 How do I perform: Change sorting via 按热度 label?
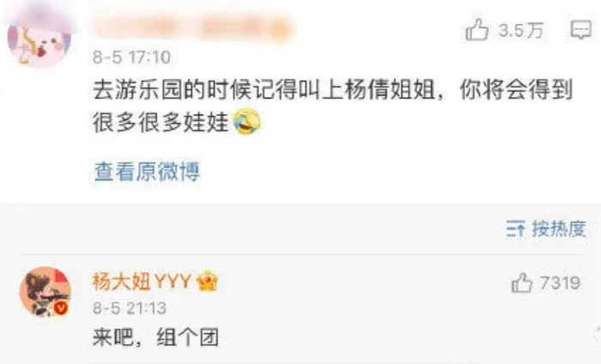[x=559, y=228]
